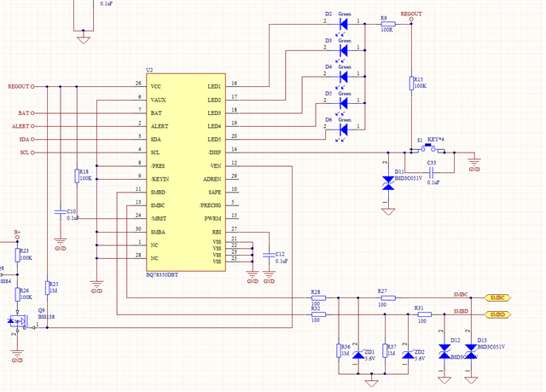Click the PWRM pin label
The height and width of the screenshot is (392, 546).
tap(212, 219)
